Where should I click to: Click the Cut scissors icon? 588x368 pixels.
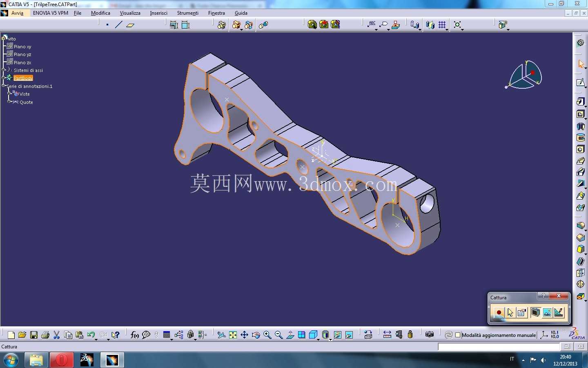click(57, 335)
